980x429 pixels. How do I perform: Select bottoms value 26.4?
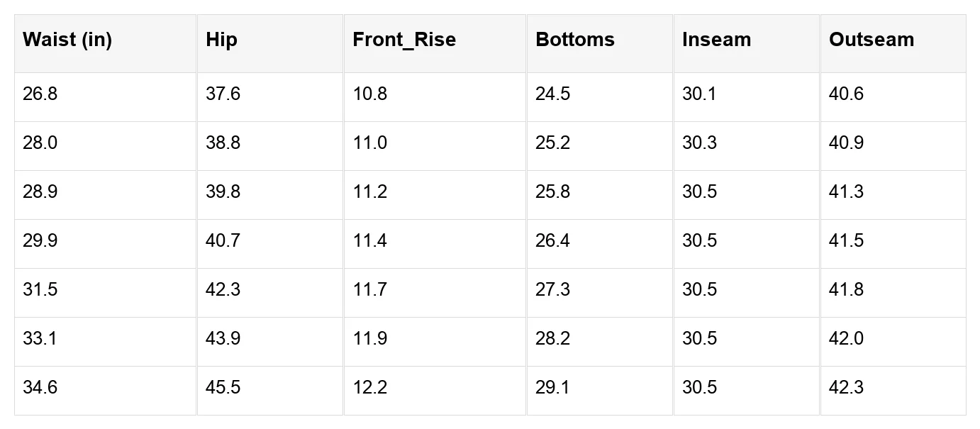pos(552,241)
